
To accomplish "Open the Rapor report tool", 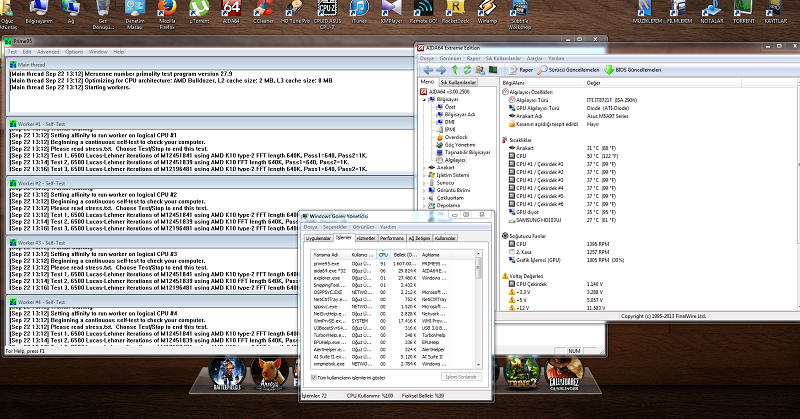I will pyautogui.click(x=519, y=70).
